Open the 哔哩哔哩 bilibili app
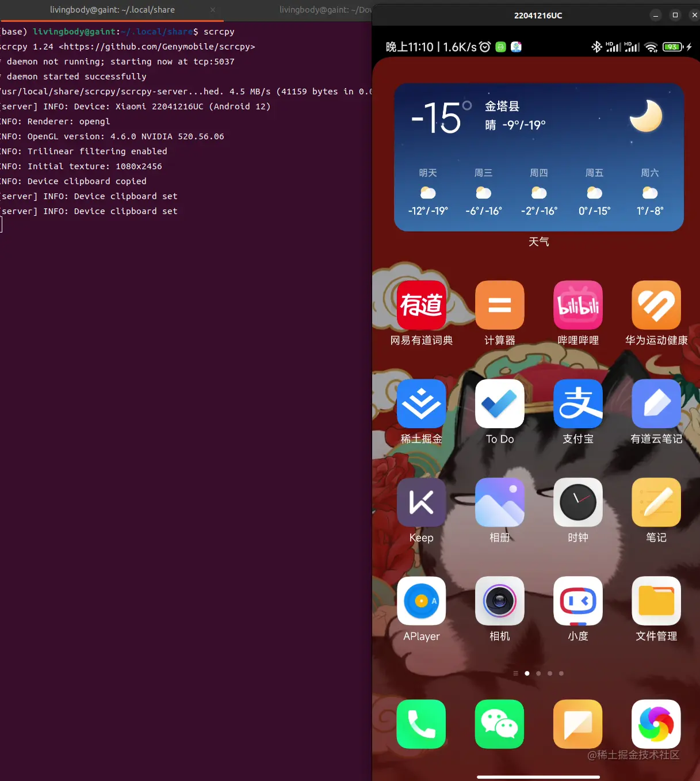Screen dimensions: 700x781 coord(577,305)
